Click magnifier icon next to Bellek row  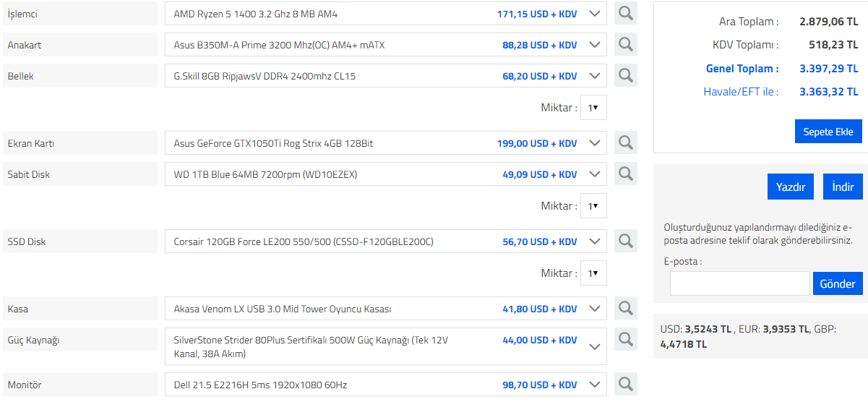pyautogui.click(x=626, y=76)
